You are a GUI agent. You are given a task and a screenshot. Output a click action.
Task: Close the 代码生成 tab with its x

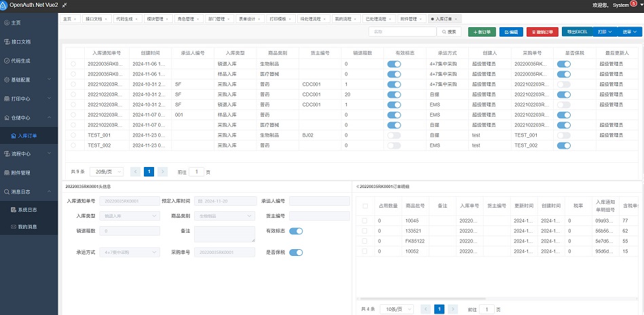(136, 19)
